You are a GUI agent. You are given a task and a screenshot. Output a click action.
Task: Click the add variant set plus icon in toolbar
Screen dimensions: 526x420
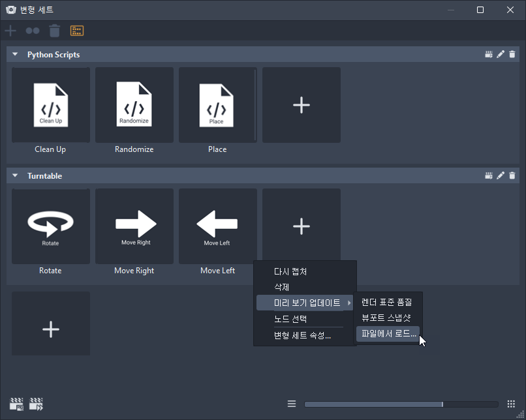10,31
